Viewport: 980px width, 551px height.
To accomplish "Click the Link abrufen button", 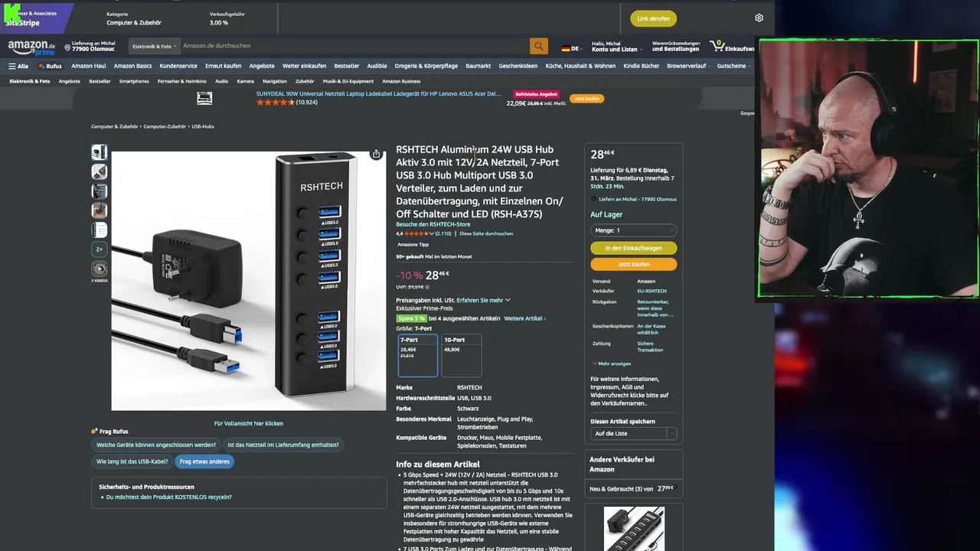I will [653, 18].
